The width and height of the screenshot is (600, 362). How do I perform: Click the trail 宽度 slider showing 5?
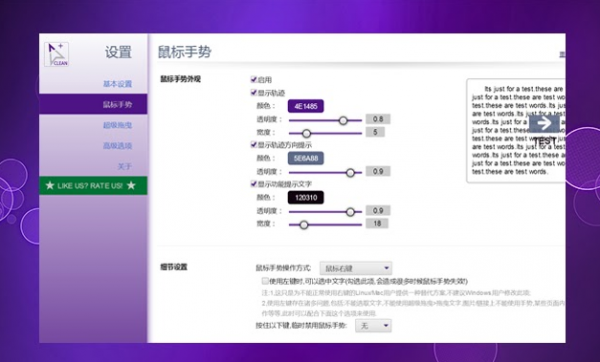[325, 133]
